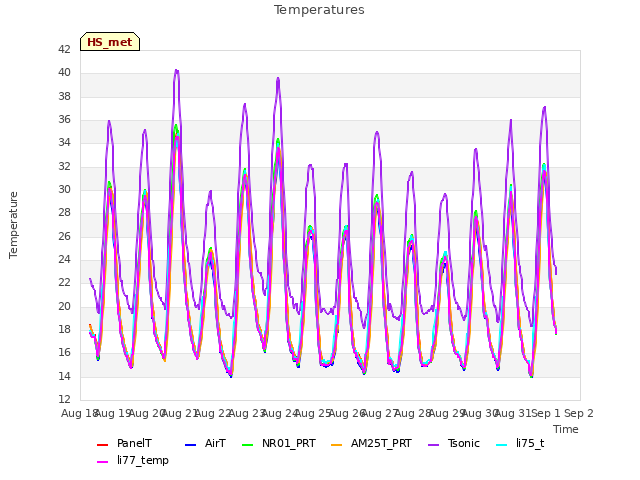Click the Tsonic peak on Aug 23
This screenshot has height=480, width=640.
click(244, 104)
